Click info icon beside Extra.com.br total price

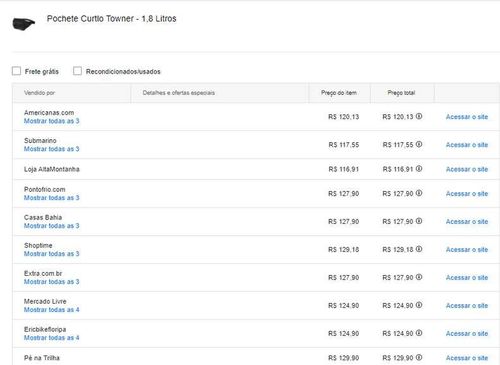pyautogui.click(x=419, y=277)
